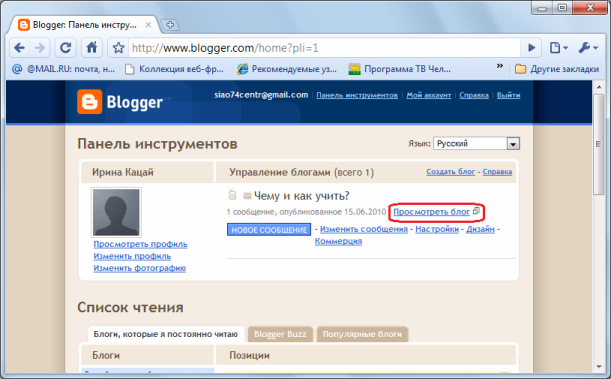Viewport: 611px width, 379px height.
Task: Open the Язык language dropdown
Action: tap(477, 143)
